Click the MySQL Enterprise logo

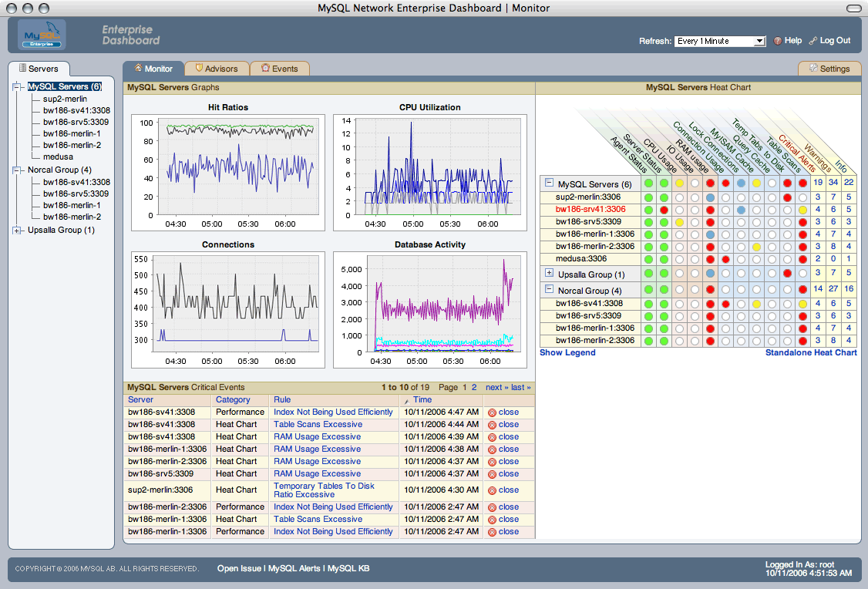pyautogui.click(x=42, y=35)
